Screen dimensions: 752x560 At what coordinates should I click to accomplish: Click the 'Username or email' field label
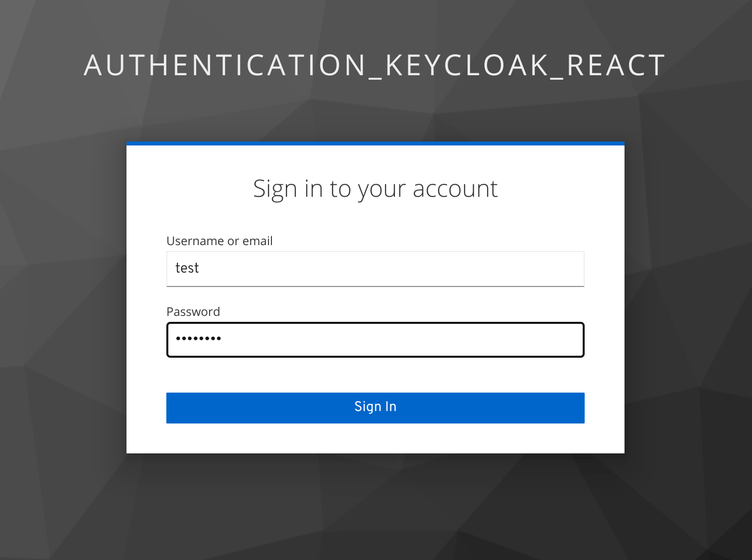(x=220, y=241)
